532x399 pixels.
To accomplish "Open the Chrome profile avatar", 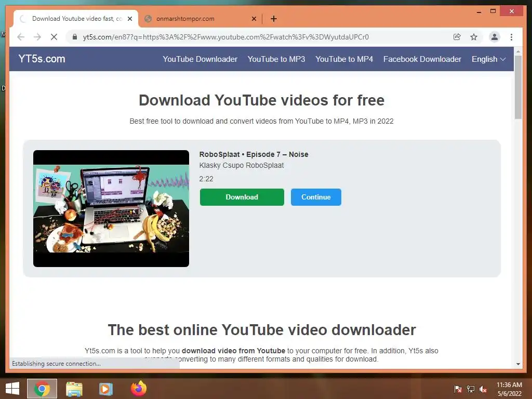I will (495, 37).
